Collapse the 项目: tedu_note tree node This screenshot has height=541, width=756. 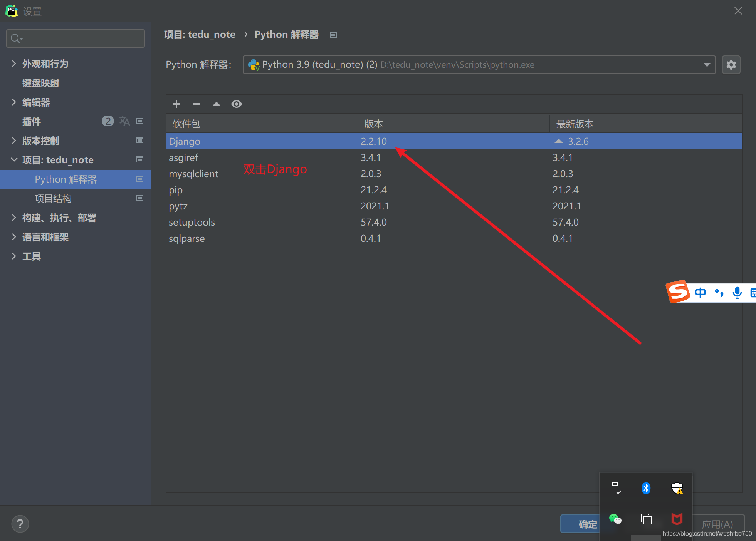[x=14, y=160]
